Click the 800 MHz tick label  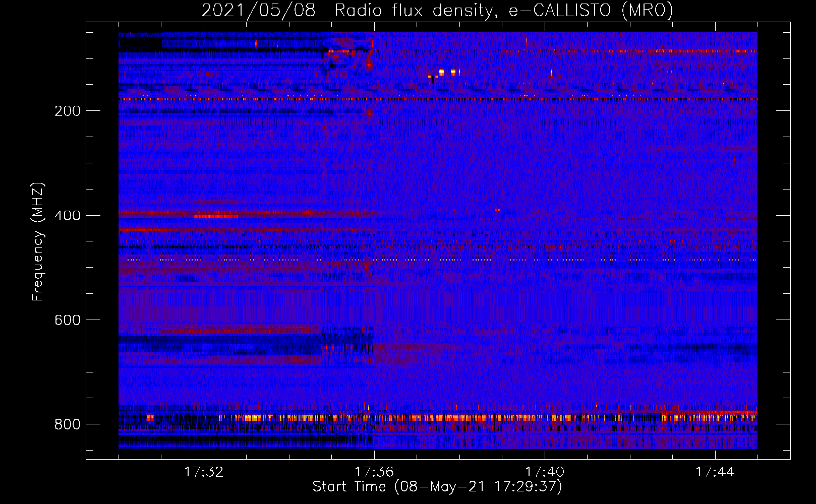click(x=68, y=424)
